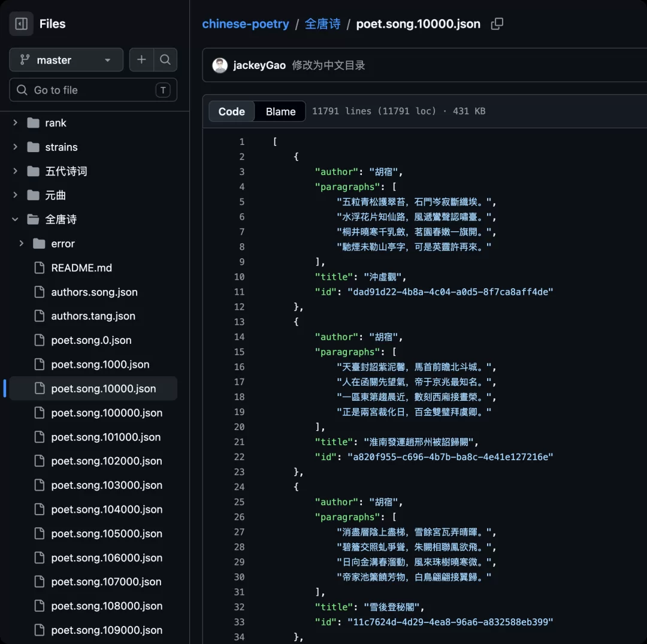Open the 全唐诗 breadcrumb link

point(323,24)
